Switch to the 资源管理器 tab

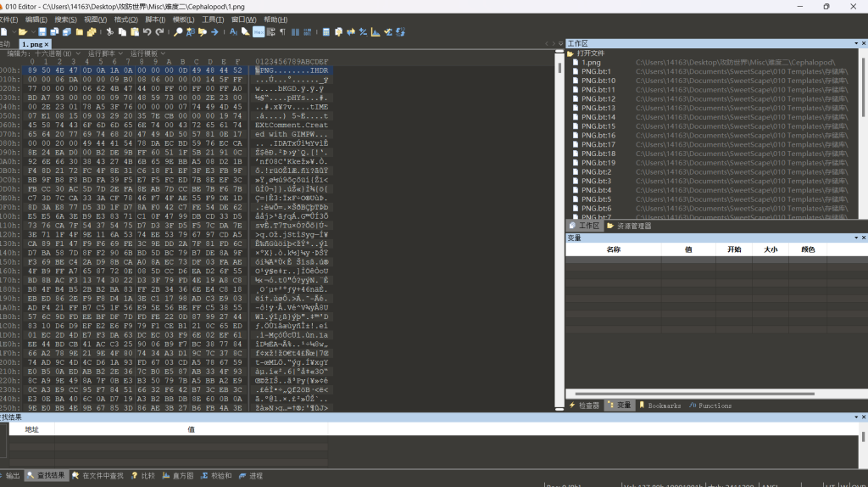pyautogui.click(x=632, y=226)
